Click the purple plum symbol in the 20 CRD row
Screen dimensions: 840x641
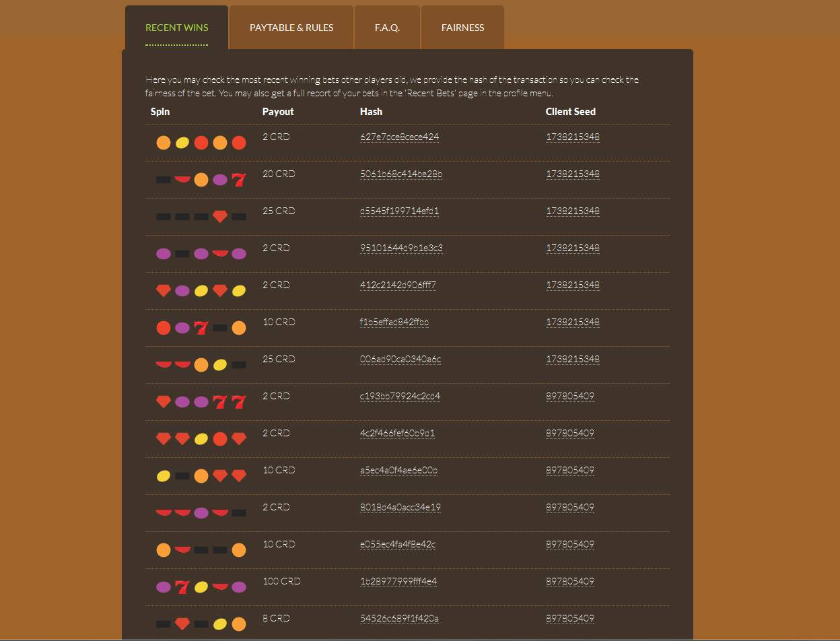pyautogui.click(x=219, y=180)
